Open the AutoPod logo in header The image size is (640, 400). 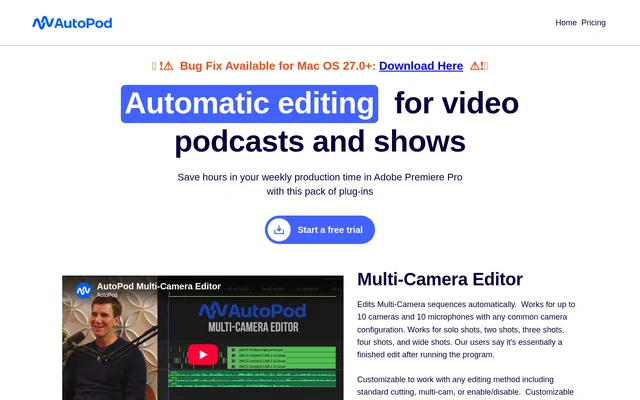click(x=72, y=23)
